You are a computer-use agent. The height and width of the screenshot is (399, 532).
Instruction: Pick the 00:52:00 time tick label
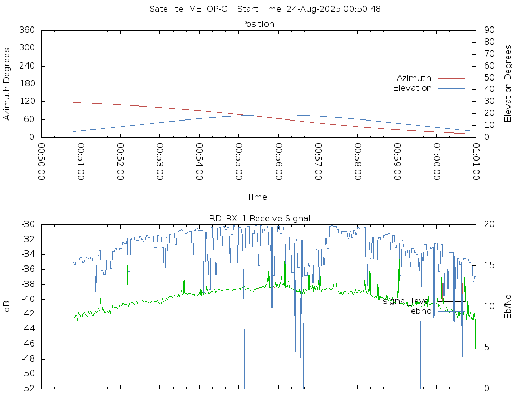(x=121, y=162)
